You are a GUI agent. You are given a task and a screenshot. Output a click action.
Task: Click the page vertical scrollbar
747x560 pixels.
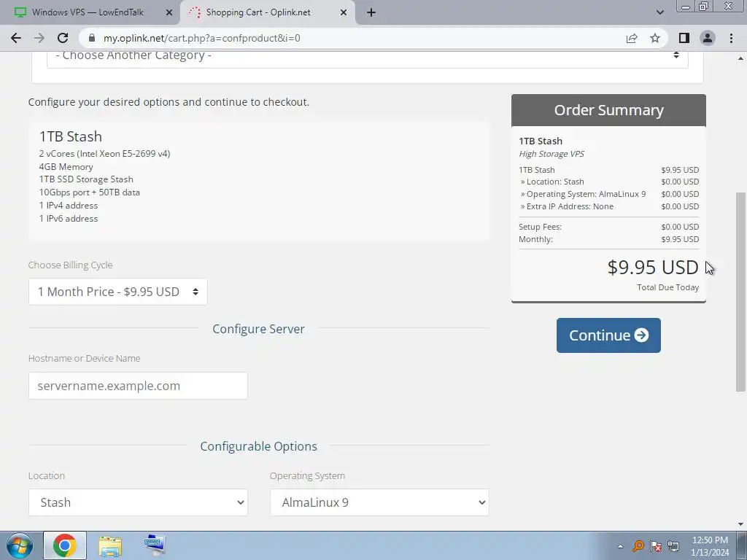tap(740, 292)
